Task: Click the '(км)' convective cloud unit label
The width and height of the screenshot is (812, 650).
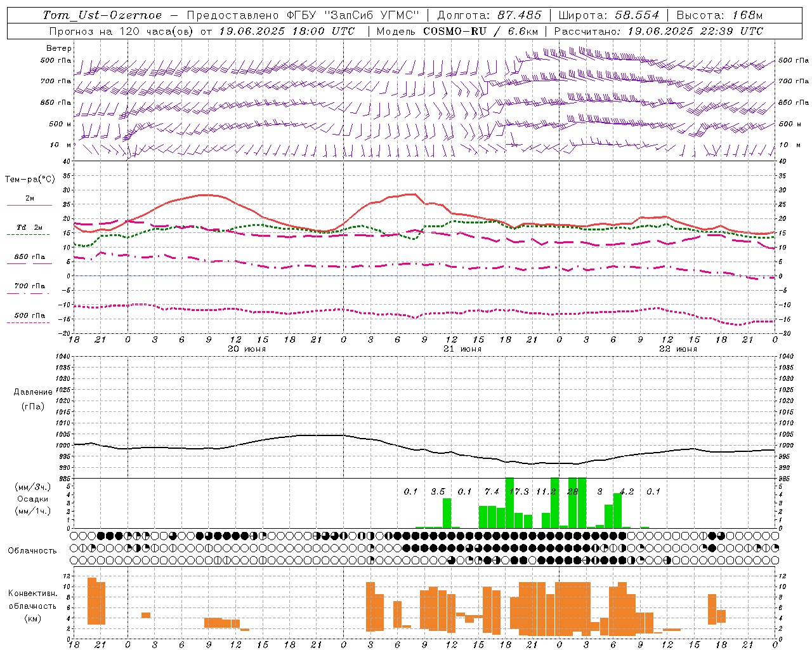Action: [32, 618]
